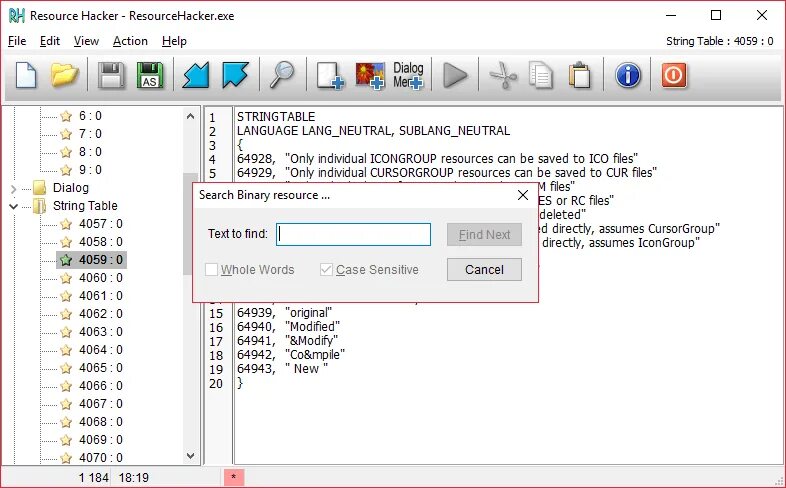
Task: Click the red power Exit icon
Action: click(x=674, y=76)
